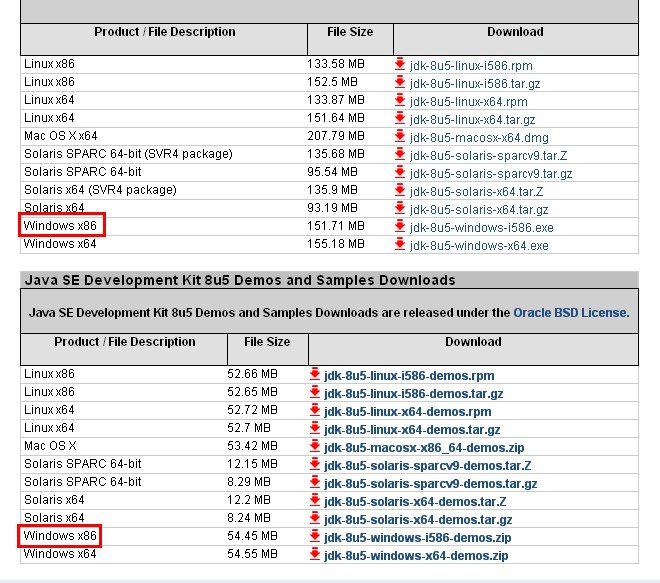Click download arrow icon beside jdk-8u5-solaris-x64.tar.gz
This screenshot has width=660, height=583.
[x=400, y=208]
